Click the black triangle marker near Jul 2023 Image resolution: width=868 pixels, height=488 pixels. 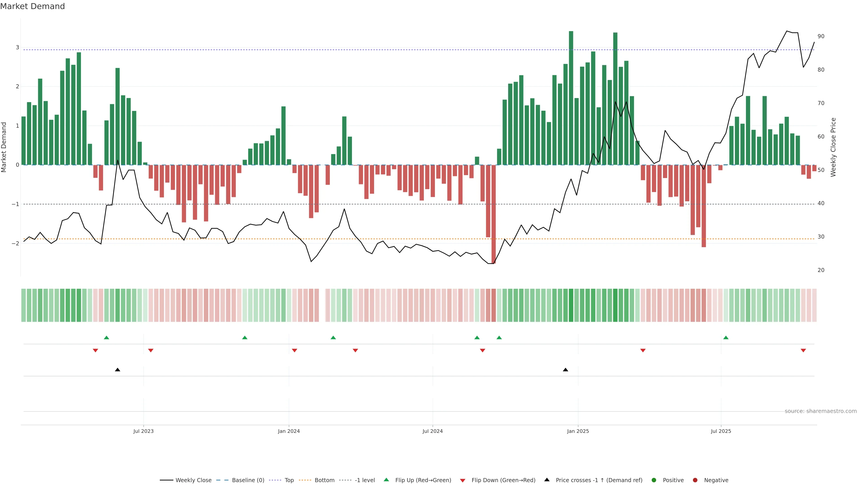click(117, 370)
